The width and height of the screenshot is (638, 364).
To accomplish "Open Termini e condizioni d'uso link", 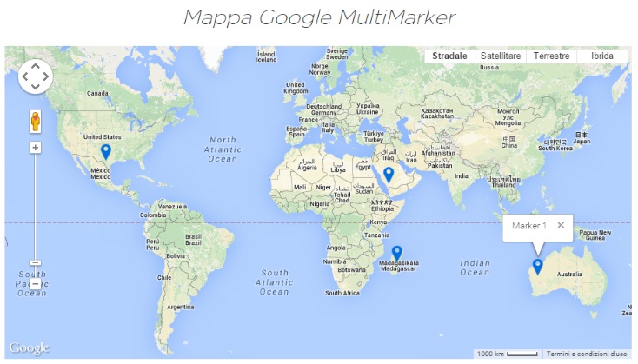I will click(587, 354).
